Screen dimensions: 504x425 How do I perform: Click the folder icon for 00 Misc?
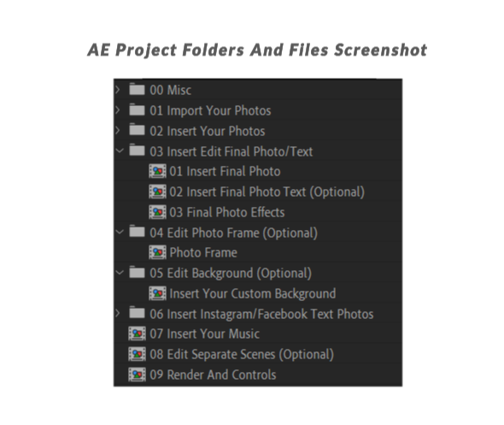(x=137, y=89)
